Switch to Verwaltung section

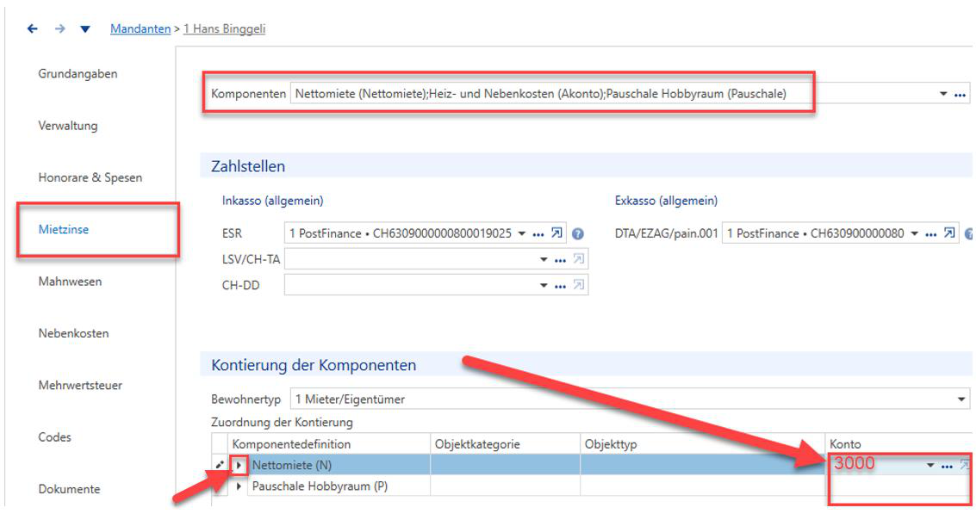tap(68, 126)
